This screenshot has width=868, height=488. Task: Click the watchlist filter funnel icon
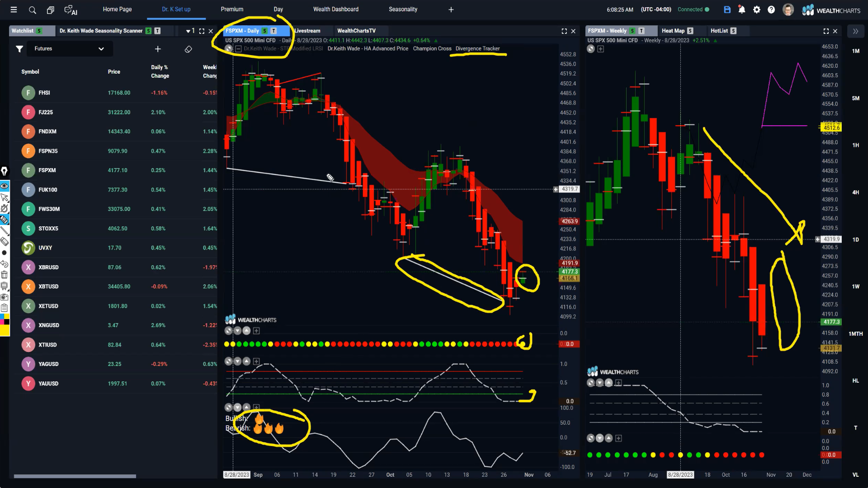click(x=19, y=49)
